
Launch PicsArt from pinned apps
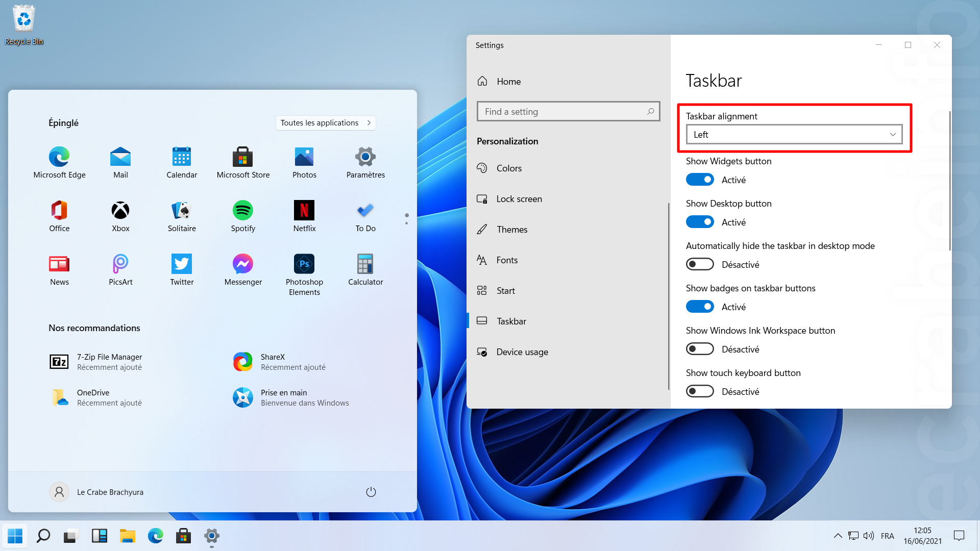[x=120, y=270]
